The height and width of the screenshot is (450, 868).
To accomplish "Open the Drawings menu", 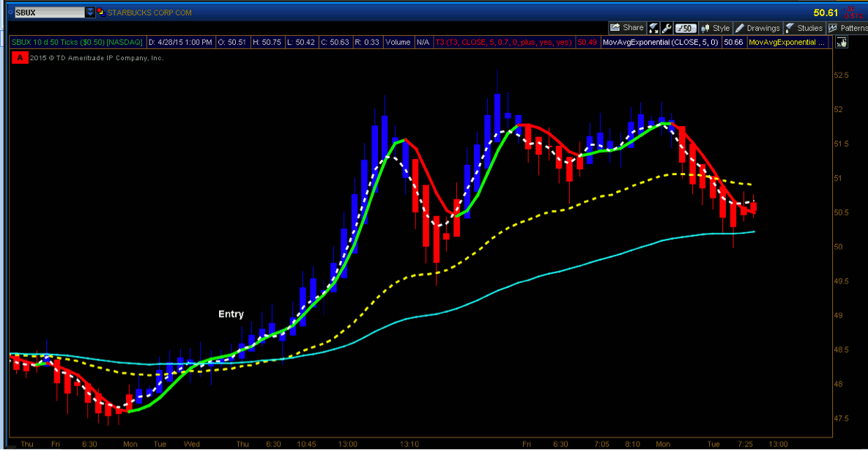I will [x=758, y=28].
